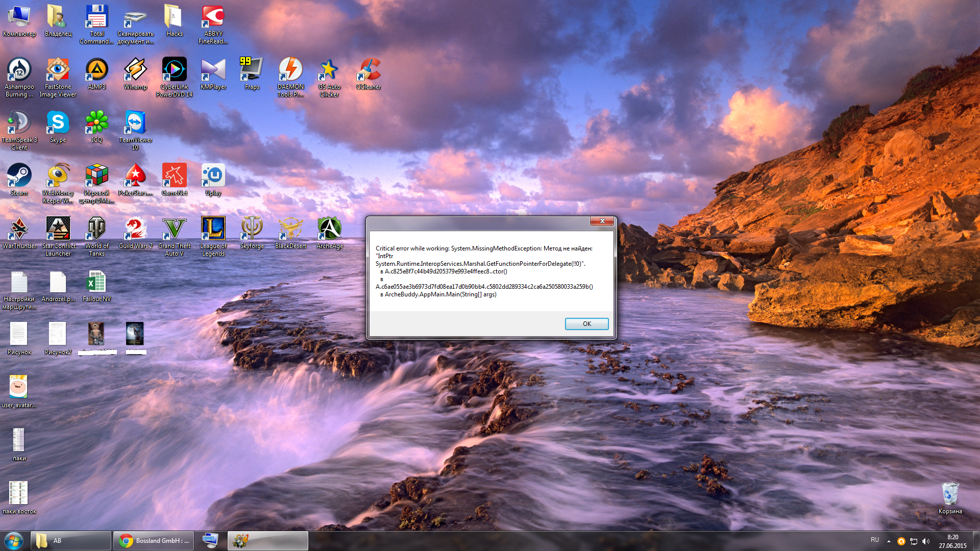Switch to the Bossland GmbH Chrome window
The height and width of the screenshot is (551, 980).
(x=153, y=540)
